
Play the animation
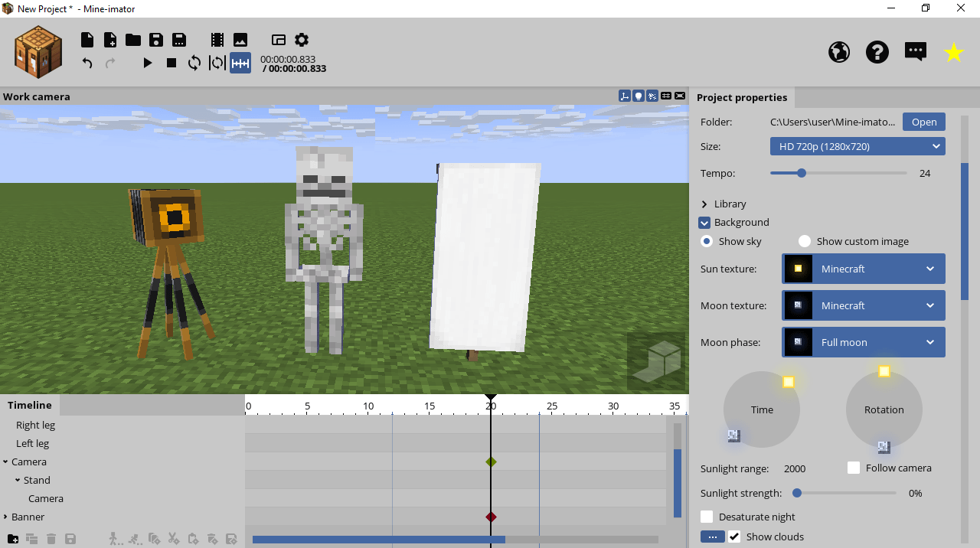click(x=149, y=63)
